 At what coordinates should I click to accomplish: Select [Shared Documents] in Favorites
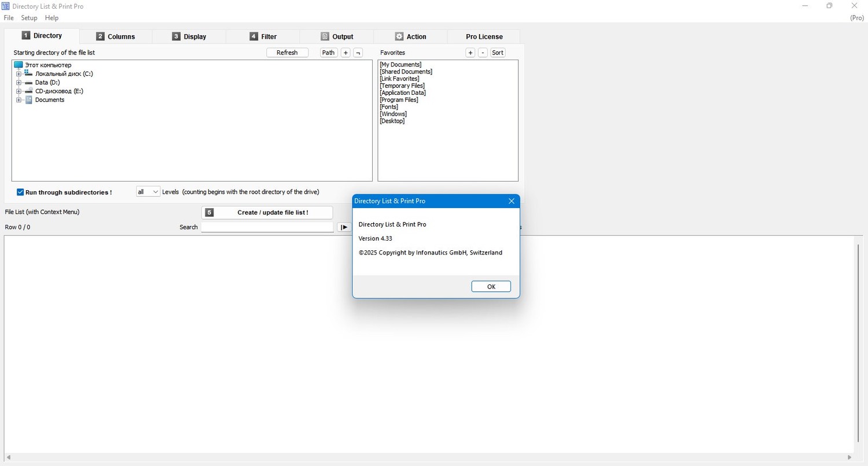(x=406, y=72)
